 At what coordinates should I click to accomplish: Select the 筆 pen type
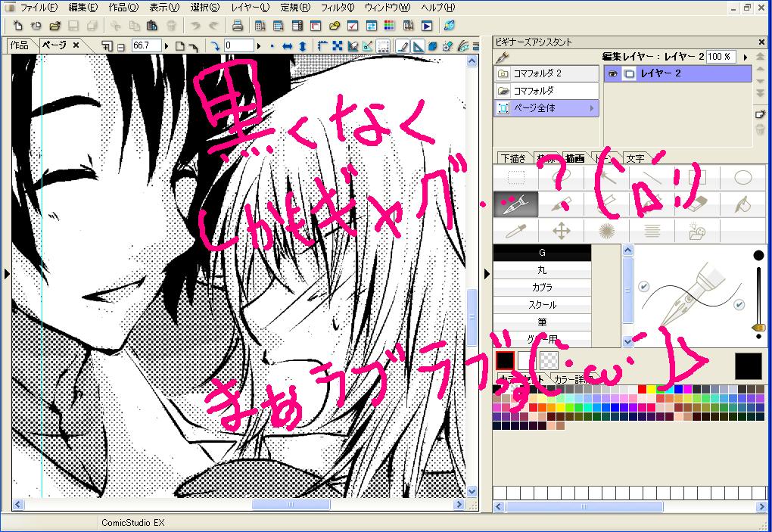click(x=542, y=322)
